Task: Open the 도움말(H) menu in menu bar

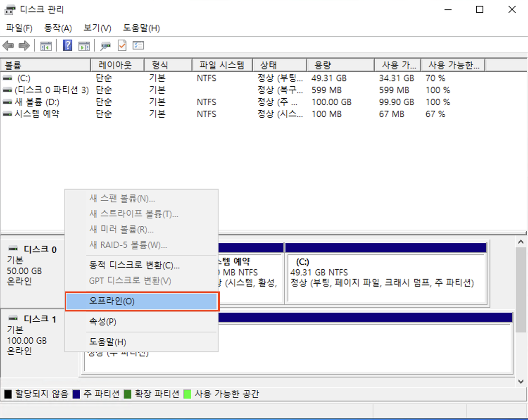Action: tap(141, 28)
